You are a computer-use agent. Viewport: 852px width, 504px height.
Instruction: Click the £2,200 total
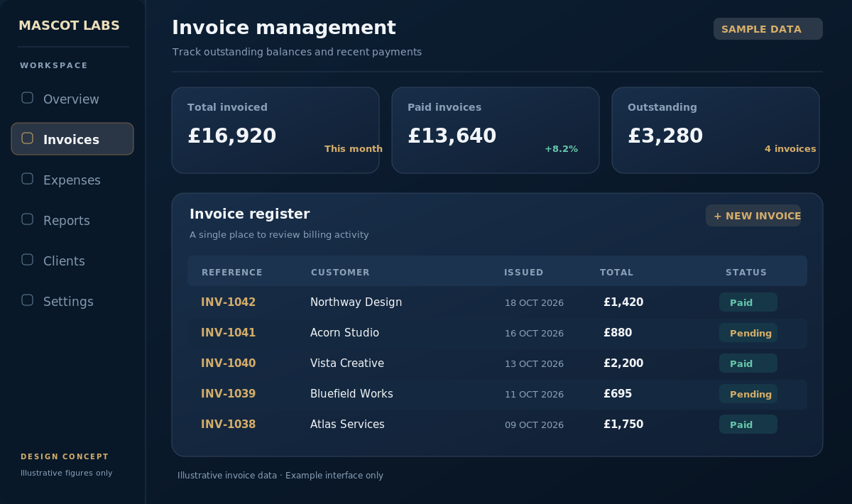(623, 363)
